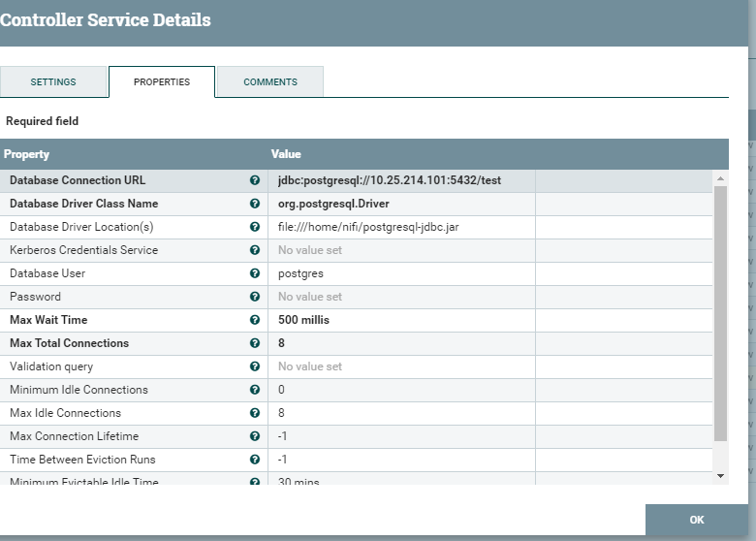Click the 'postgres' Database User value

(300, 273)
